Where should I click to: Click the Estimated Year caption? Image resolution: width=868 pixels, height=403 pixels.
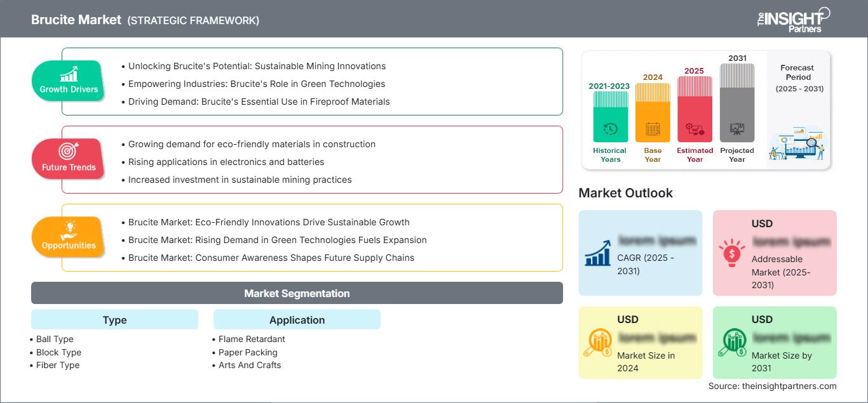[x=695, y=155]
